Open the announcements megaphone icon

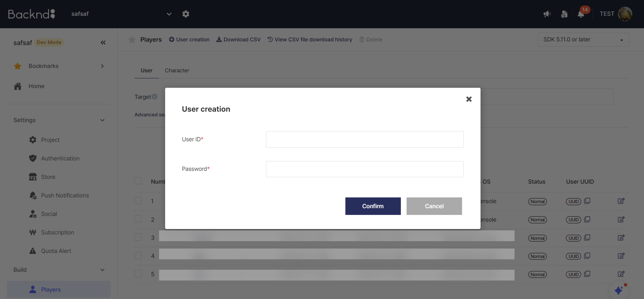pos(547,14)
